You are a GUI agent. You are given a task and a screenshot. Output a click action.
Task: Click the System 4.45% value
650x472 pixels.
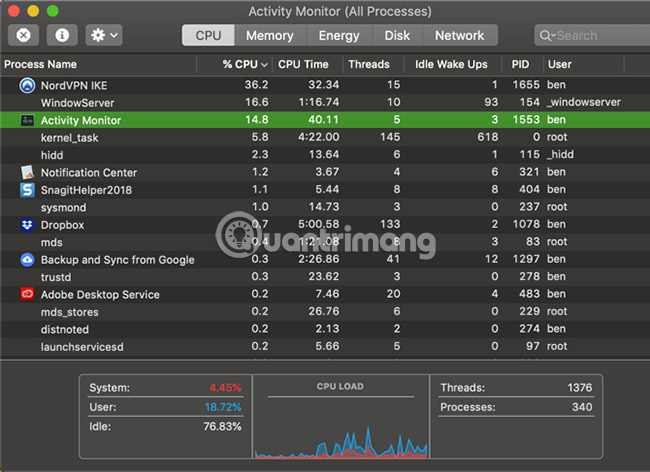(225, 387)
